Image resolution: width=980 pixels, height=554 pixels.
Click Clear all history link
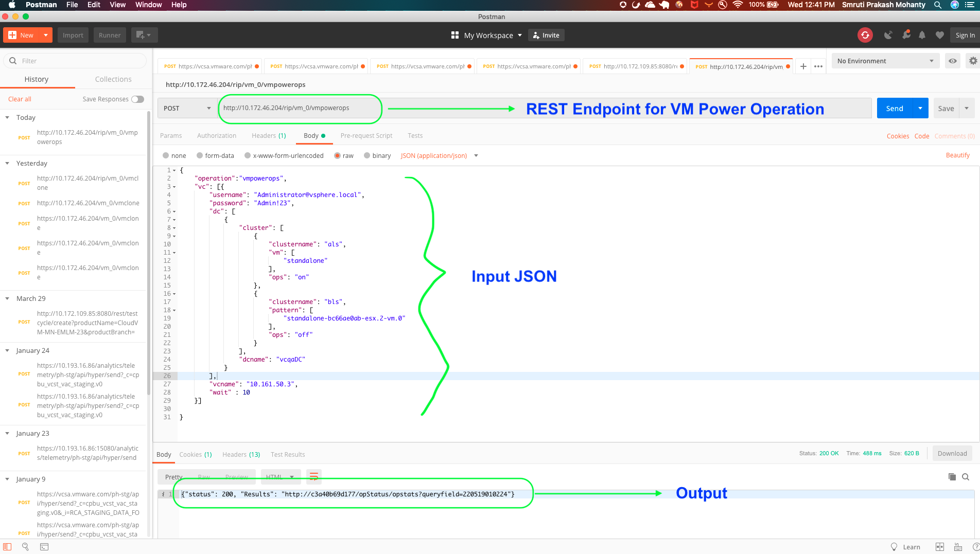pyautogui.click(x=20, y=99)
